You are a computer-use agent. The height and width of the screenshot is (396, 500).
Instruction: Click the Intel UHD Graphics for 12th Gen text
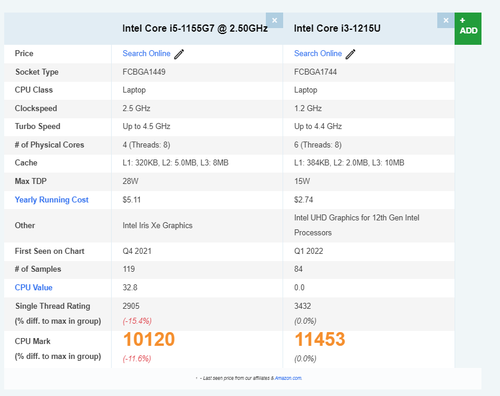pos(356,225)
